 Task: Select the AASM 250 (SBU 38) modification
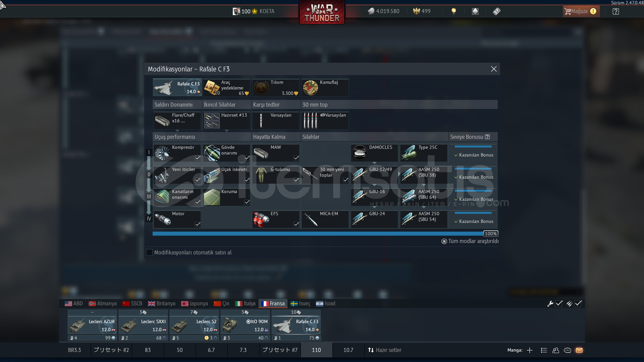[424, 175]
